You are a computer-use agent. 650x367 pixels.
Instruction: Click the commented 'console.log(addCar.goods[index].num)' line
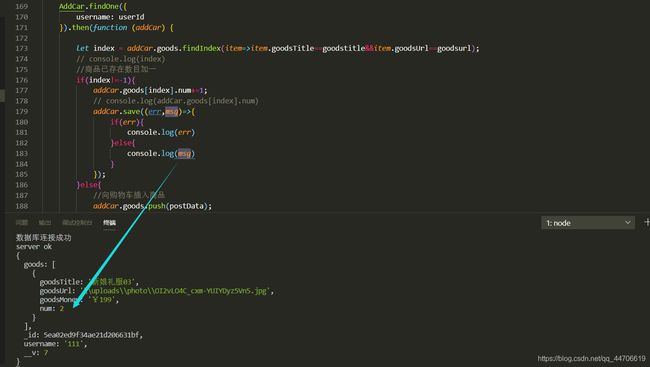click(176, 101)
